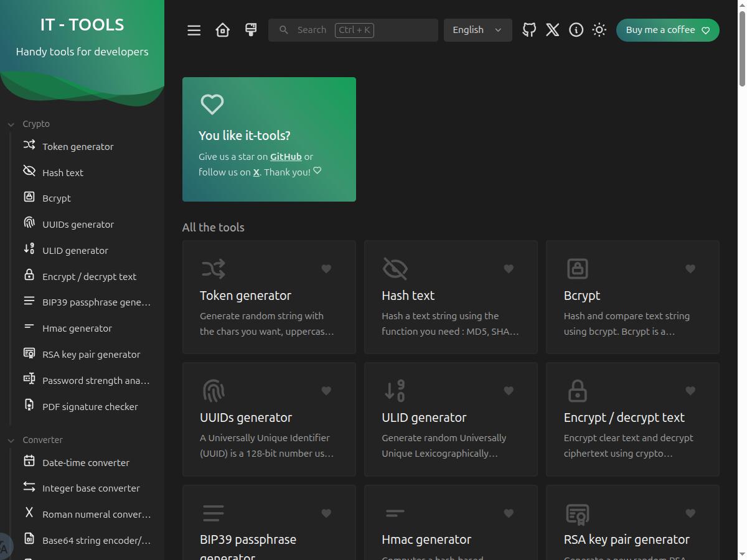Open the English language dropdown
The image size is (747, 560).
point(477,29)
